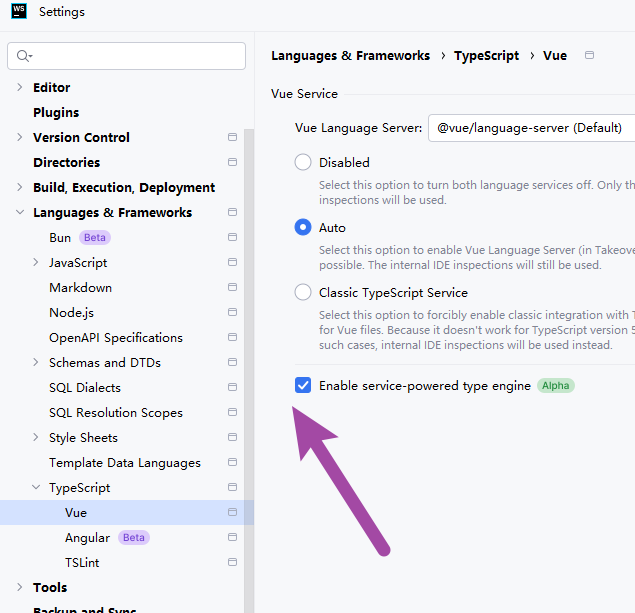Click the WebStorm logo icon
This screenshot has height=613, width=635.
pyautogui.click(x=19, y=11)
